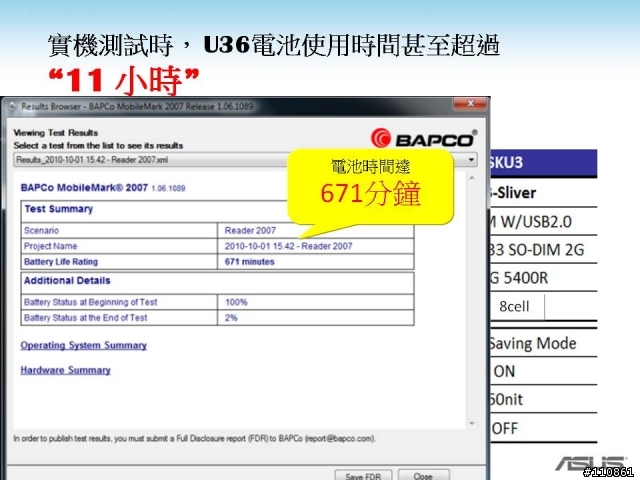Select 'Battery Status at Beginning of Test' label

pyautogui.click(x=91, y=302)
